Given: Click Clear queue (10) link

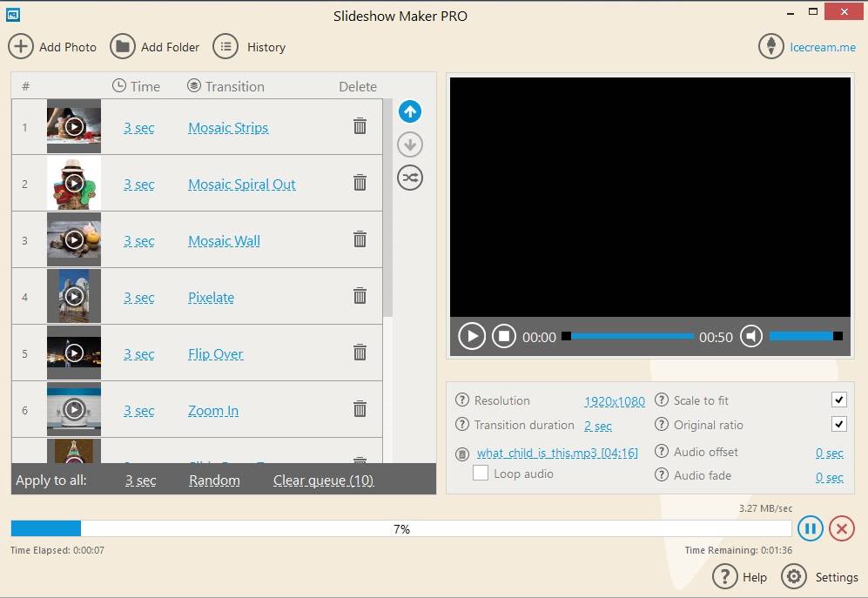Looking at the screenshot, I should click(x=323, y=480).
